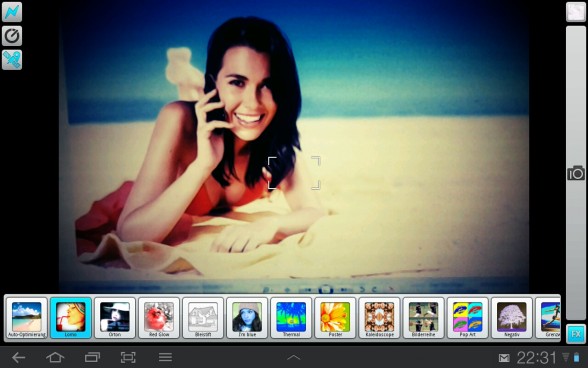Open the menu icon in navigation bar
The width and height of the screenshot is (588, 368).
coord(165,357)
